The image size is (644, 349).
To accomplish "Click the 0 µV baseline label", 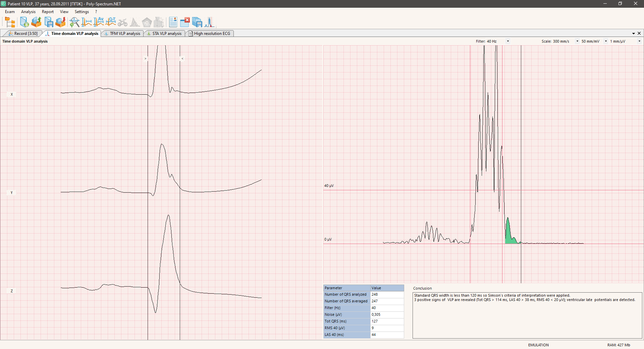I will point(328,239).
